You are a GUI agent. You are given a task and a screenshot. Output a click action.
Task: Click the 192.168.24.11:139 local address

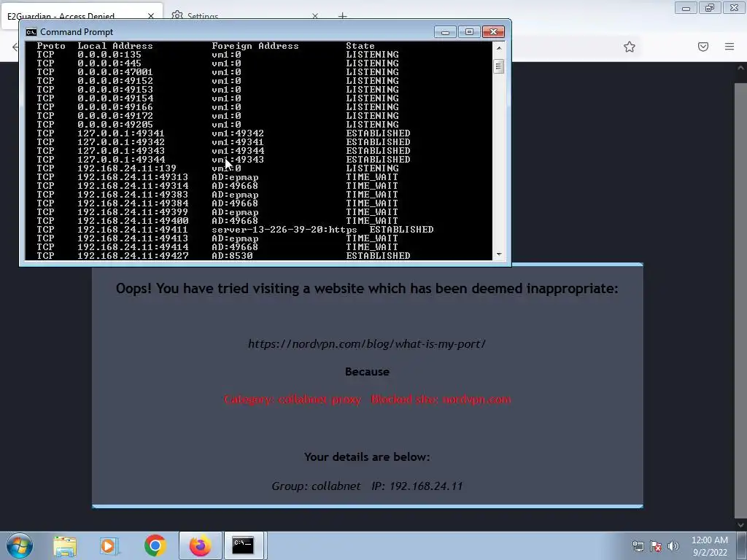pyautogui.click(x=127, y=168)
